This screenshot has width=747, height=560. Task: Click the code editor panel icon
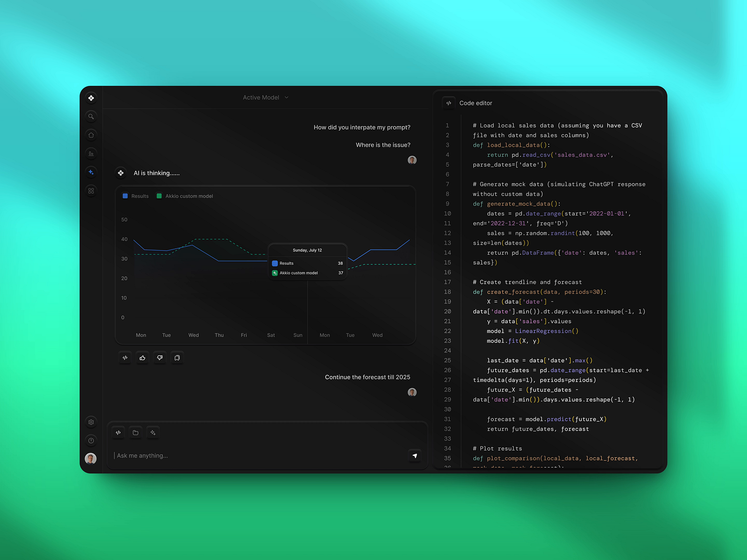point(449,103)
